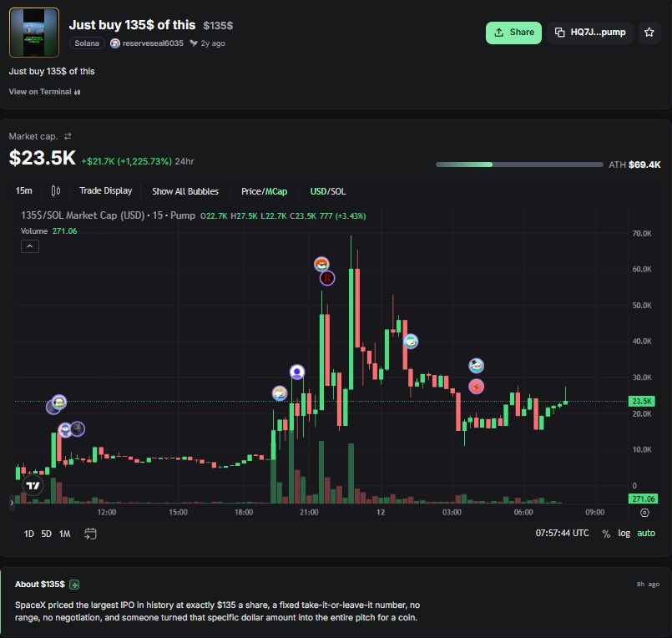Click the 8h ago timestamp
The height and width of the screenshot is (638, 672).
pos(648,585)
